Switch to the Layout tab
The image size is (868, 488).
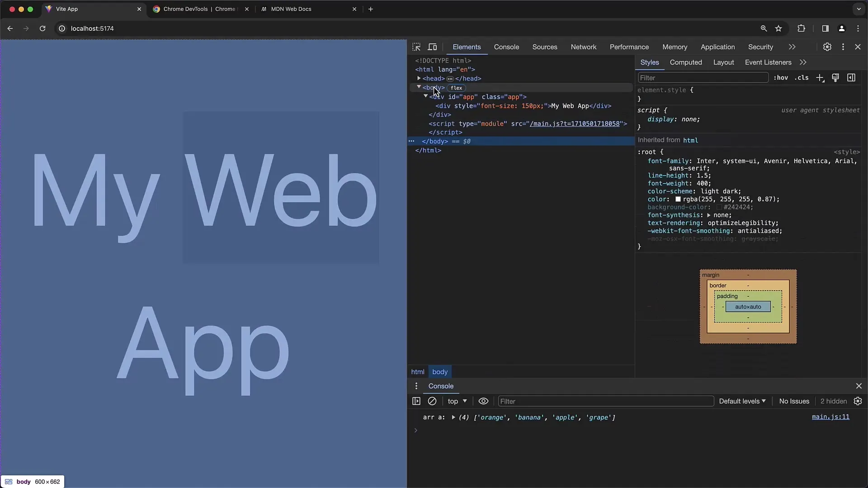[x=724, y=62]
